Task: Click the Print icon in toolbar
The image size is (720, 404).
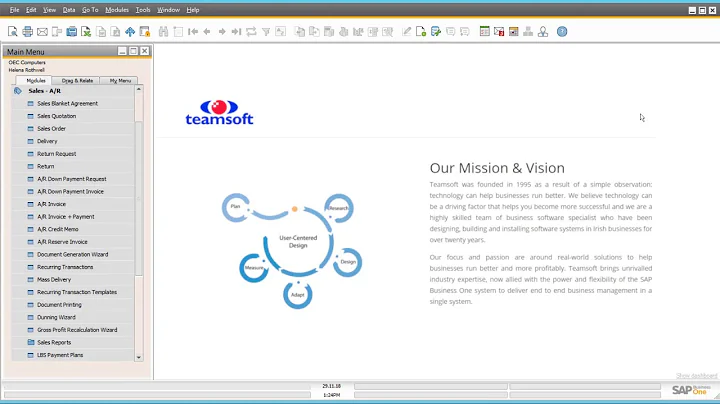Action: tap(28, 31)
